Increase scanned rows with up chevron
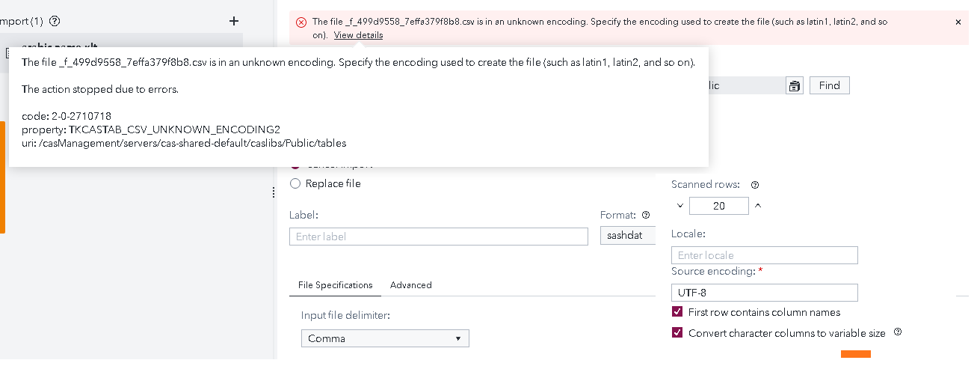The height and width of the screenshot is (375, 980). (x=758, y=206)
